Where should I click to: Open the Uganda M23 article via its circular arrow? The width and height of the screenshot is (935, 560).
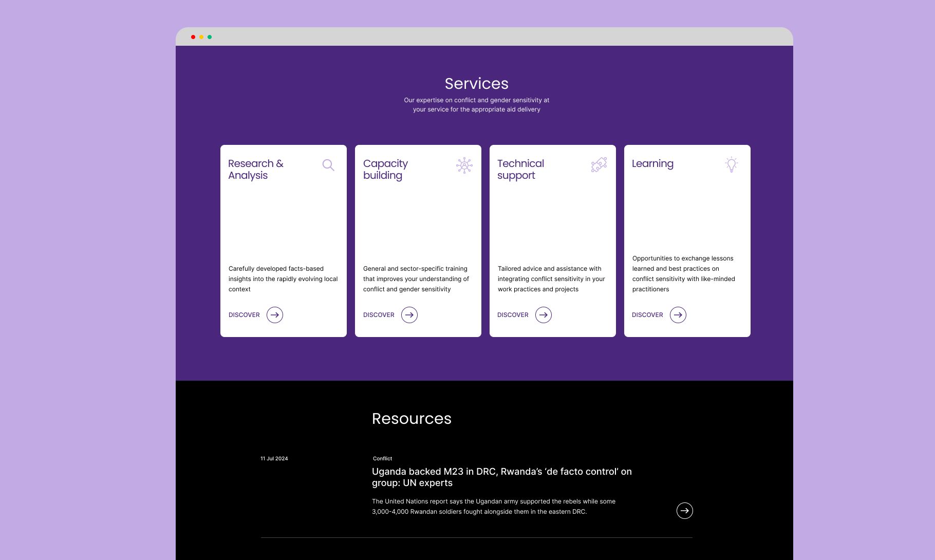[x=685, y=511]
